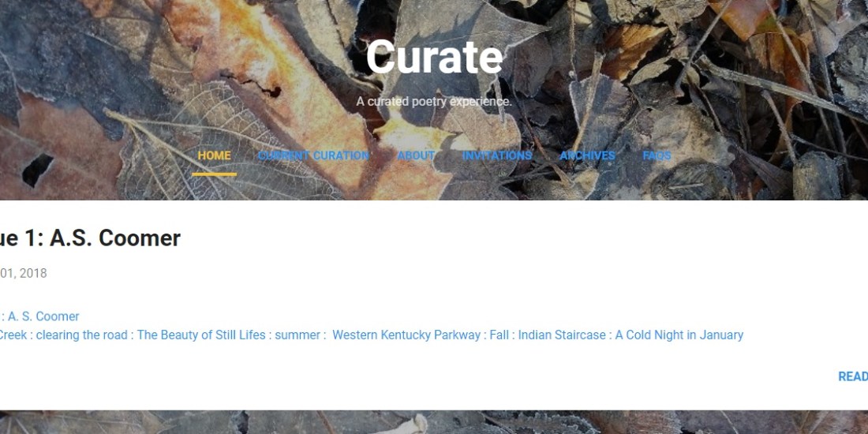Open the 'Indian Staircase' poem
This screenshot has height=434, width=868.
point(562,335)
